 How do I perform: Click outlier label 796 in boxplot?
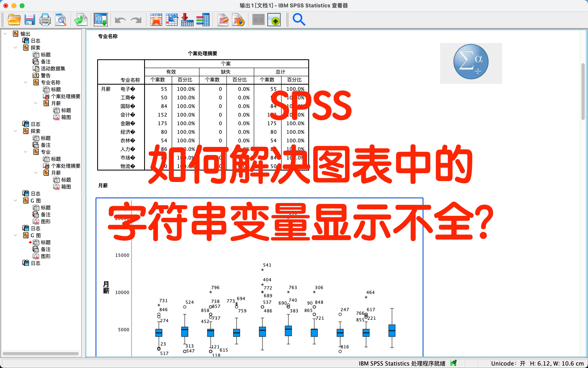pos(215,287)
